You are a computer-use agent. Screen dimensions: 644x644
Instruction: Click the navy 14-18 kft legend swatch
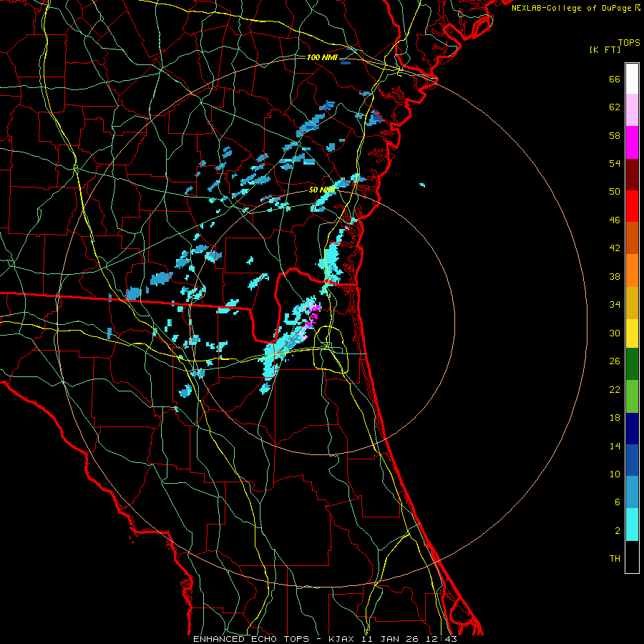click(x=632, y=429)
